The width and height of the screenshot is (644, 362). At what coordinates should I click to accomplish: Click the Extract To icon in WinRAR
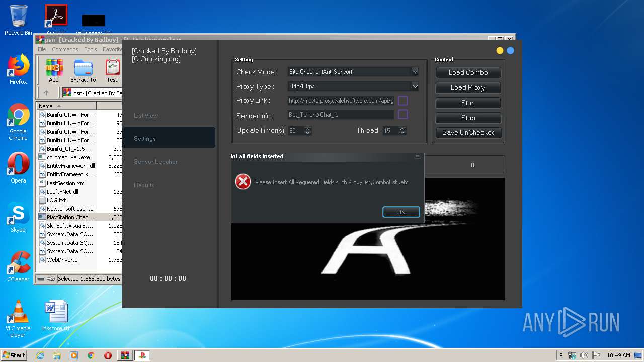point(83,71)
